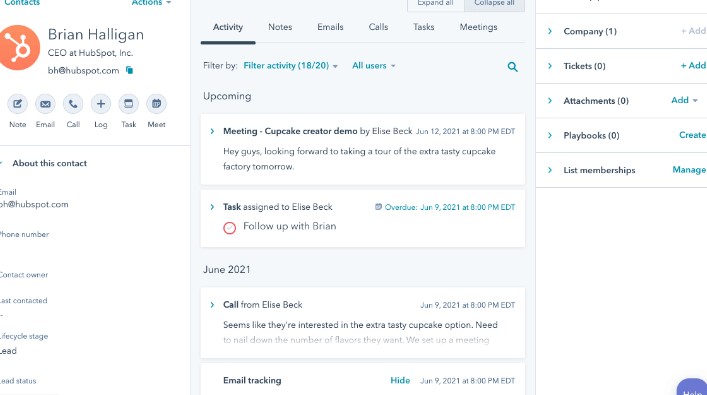This screenshot has height=395, width=707.
Task: Open the All users dropdown
Action: [373, 66]
